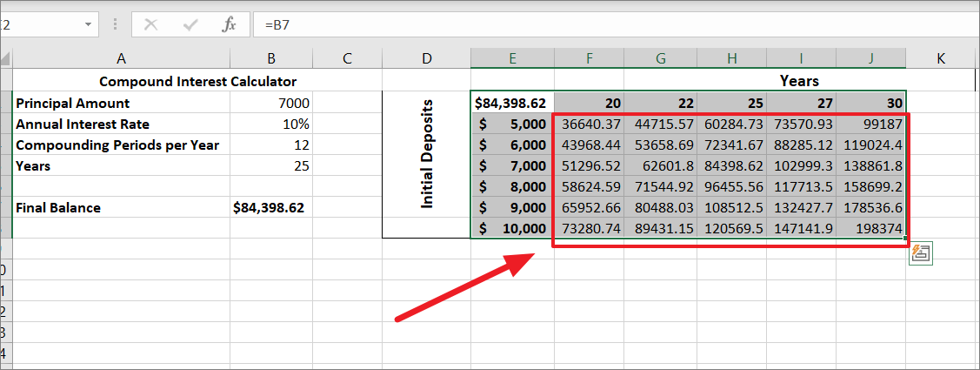
Task: Select the $ 9,000 deposit cell
Action: (x=512, y=207)
